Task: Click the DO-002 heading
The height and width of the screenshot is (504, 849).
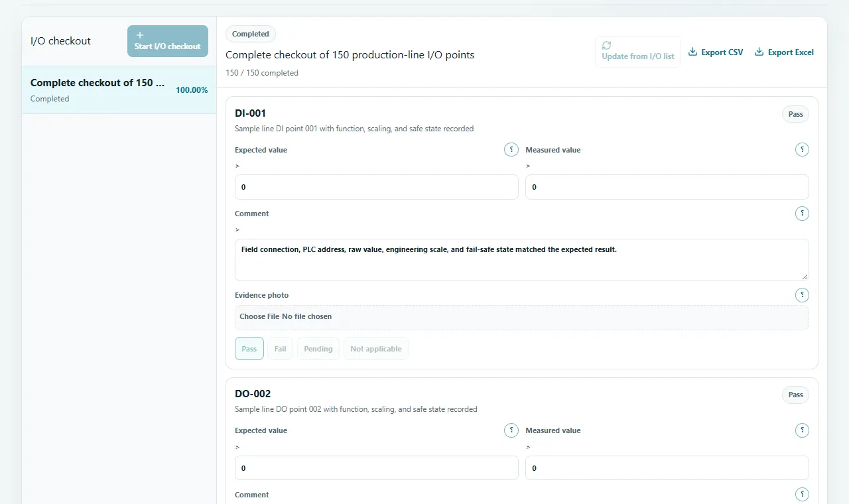Action: 253,394
